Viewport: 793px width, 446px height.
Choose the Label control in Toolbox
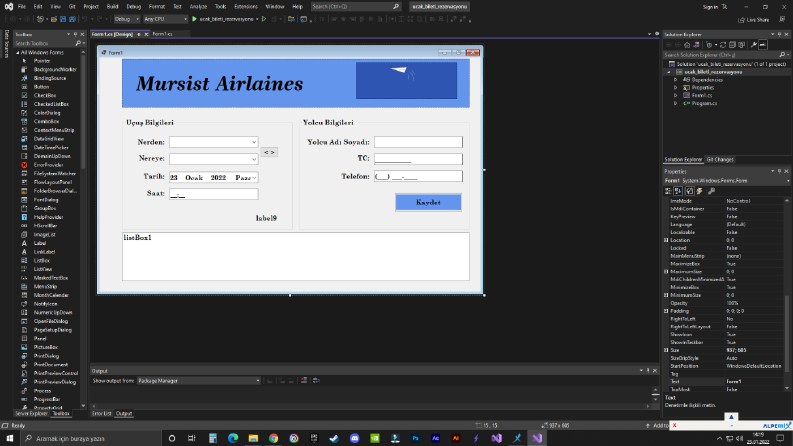pos(40,243)
